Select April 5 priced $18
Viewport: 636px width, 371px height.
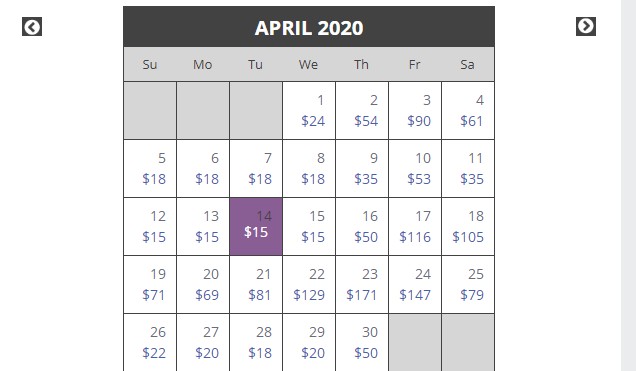[x=150, y=168]
